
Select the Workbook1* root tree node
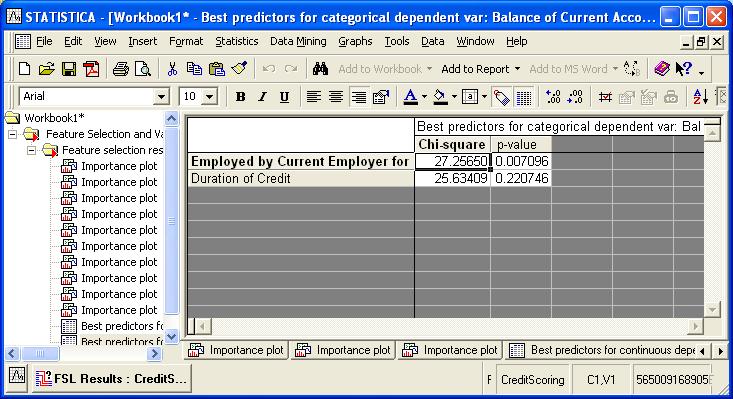tap(55, 118)
